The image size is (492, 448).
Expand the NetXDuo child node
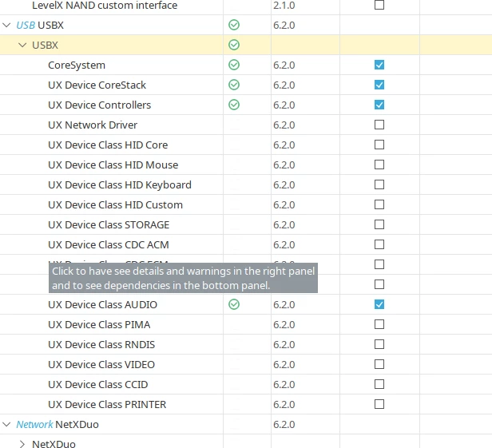click(22, 444)
